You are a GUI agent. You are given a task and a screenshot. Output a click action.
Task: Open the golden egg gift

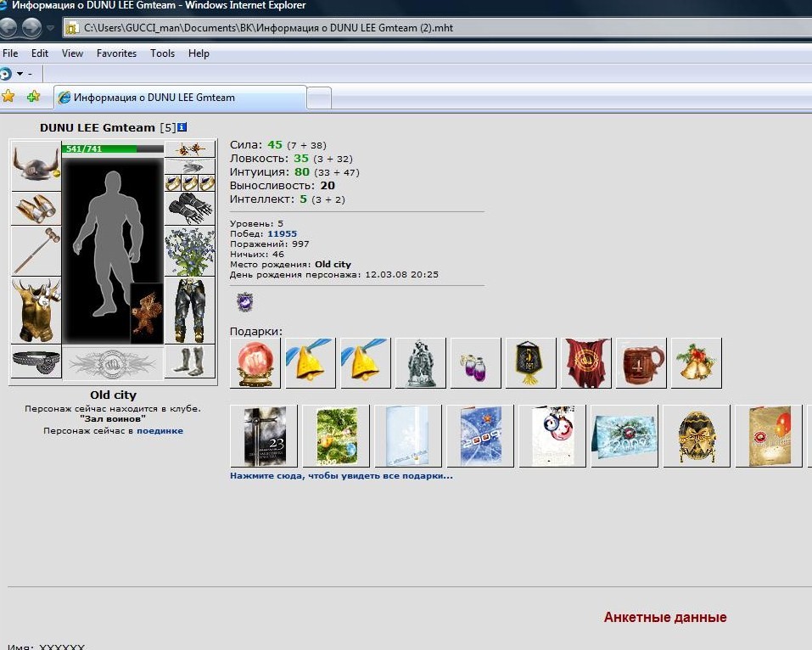coord(697,436)
